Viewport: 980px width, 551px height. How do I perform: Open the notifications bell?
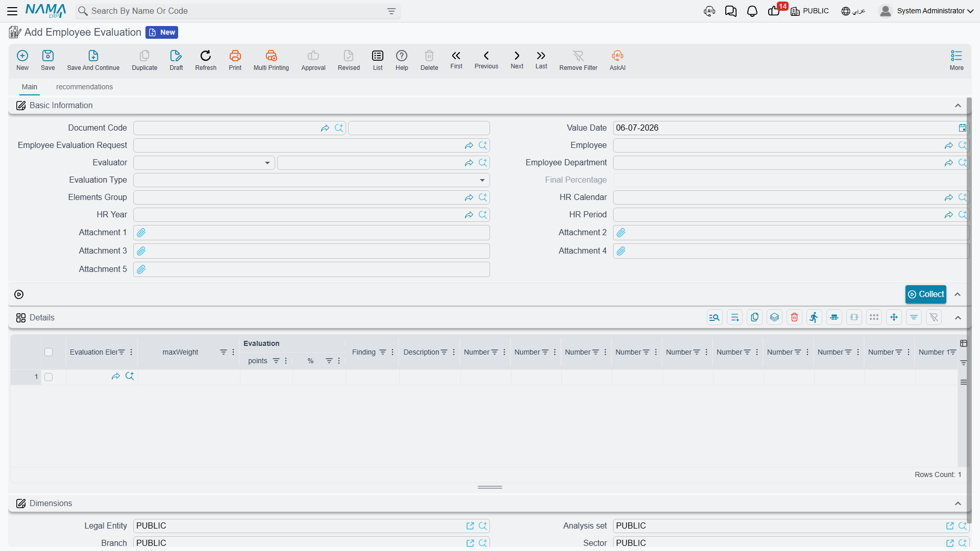click(x=752, y=11)
